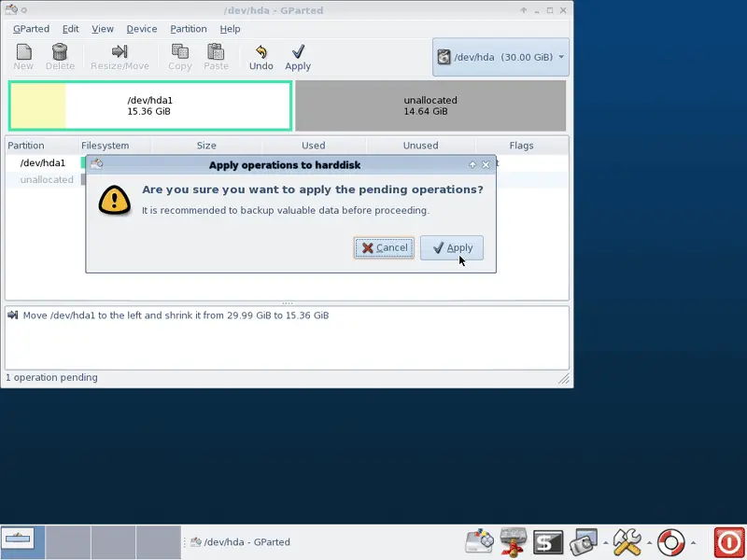747x560 pixels.
Task: Click the pending Move operation icon in the list
Action: pyautogui.click(x=13, y=315)
